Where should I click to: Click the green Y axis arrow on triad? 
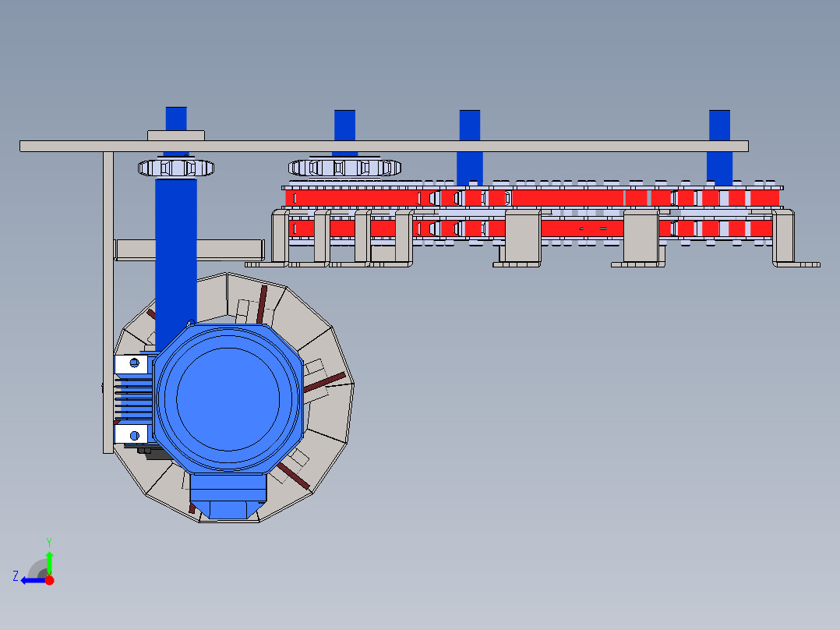pos(49,562)
